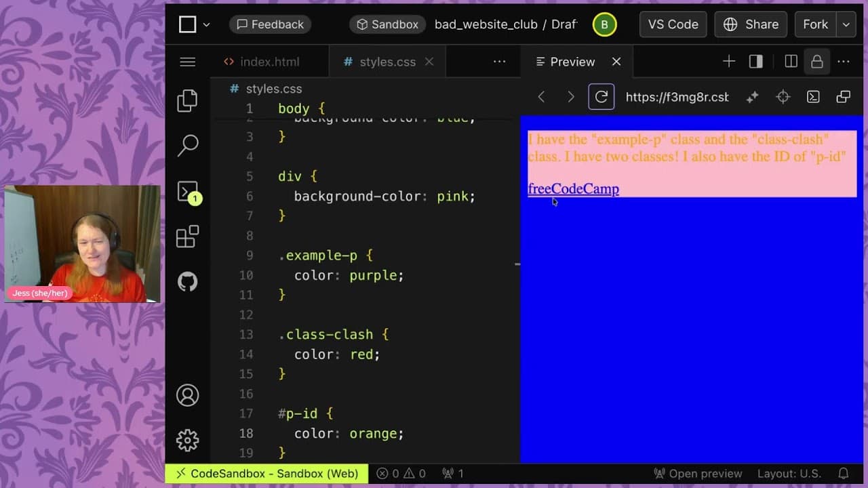Click line number 12 in the gutter
Viewport: 868px width, 488px height.
[x=245, y=314]
